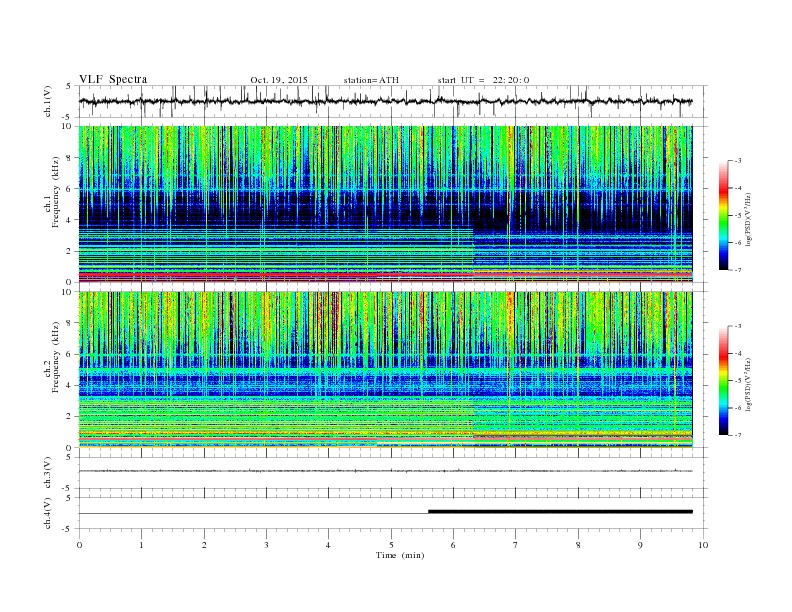Click the "station=ATH" header text
The width and height of the screenshot is (792, 612).
[x=371, y=80]
